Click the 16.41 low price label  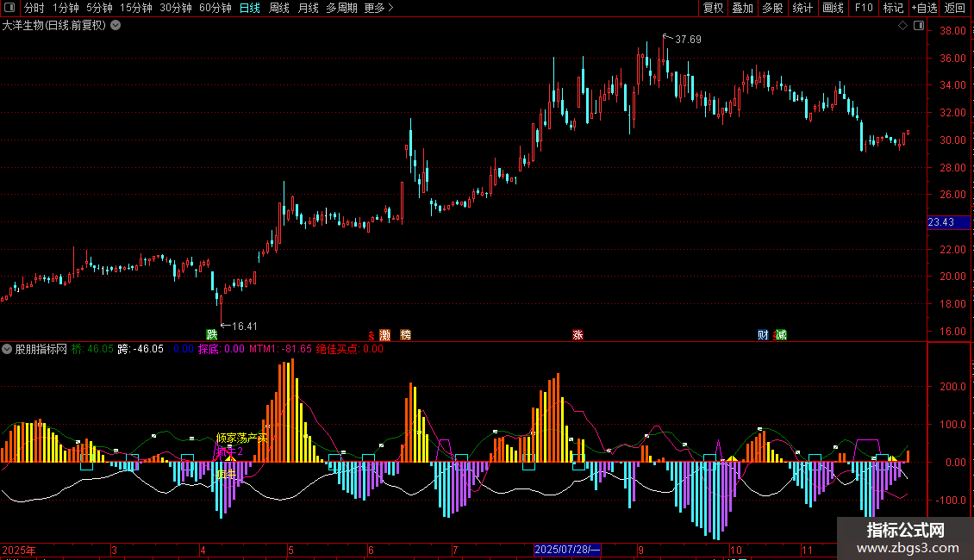[244, 326]
